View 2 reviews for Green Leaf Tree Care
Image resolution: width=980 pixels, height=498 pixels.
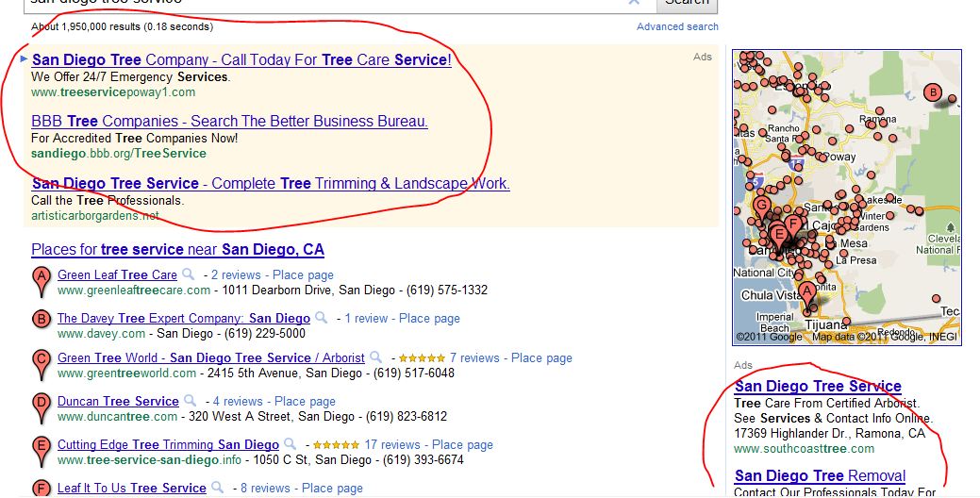(x=236, y=274)
